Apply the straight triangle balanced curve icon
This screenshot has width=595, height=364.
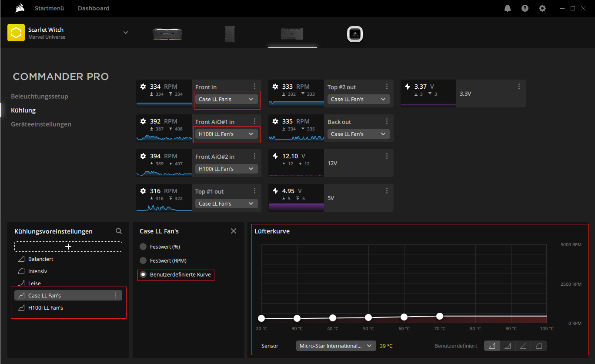click(x=523, y=346)
